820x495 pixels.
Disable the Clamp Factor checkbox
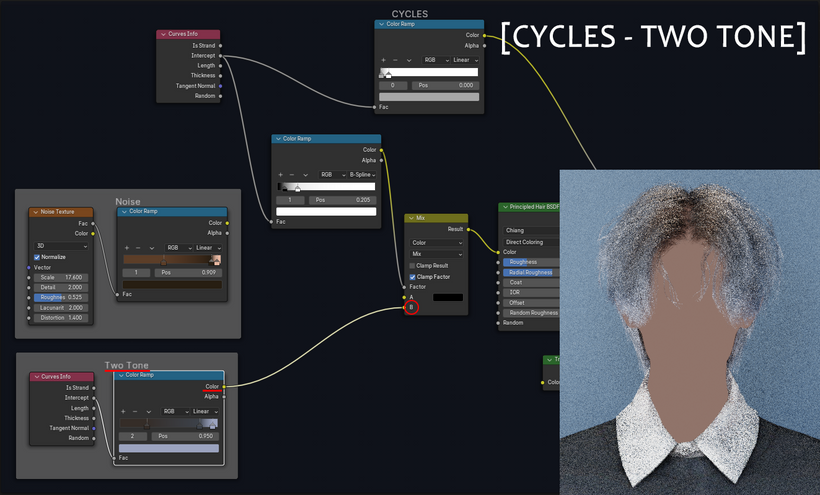click(x=412, y=277)
